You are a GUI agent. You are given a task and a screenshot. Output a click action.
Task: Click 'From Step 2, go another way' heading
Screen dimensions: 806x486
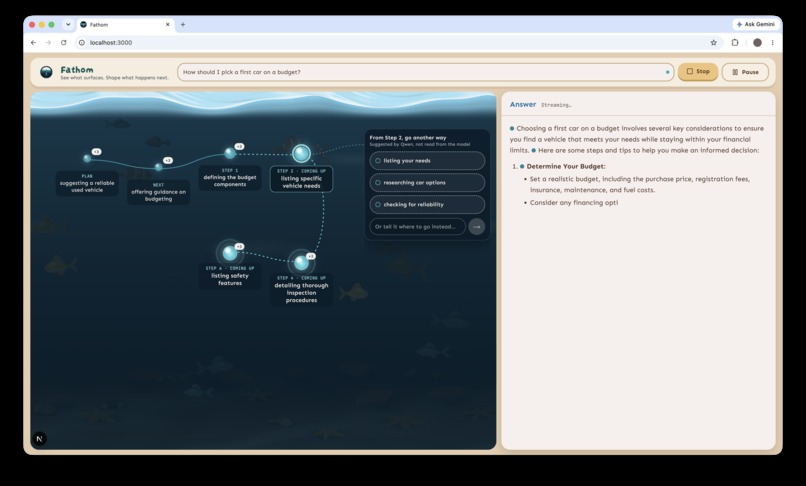click(x=408, y=137)
